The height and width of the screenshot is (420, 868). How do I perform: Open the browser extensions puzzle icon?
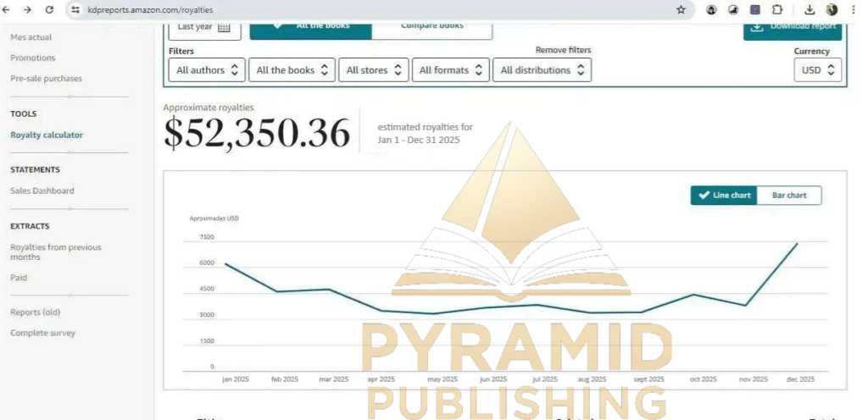(777, 9)
